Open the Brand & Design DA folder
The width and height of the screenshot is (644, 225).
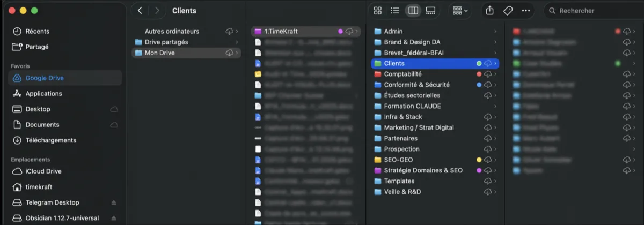[x=435, y=42]
